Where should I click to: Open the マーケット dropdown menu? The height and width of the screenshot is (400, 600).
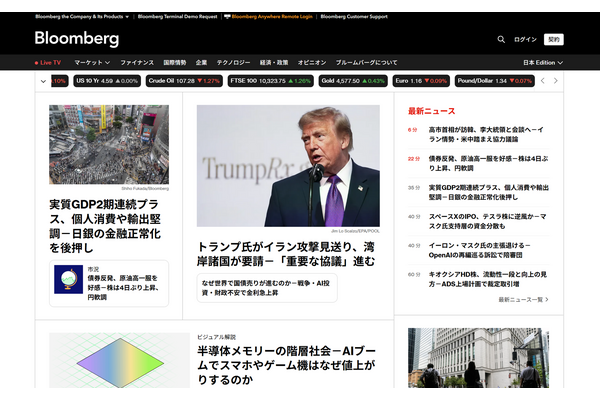click(x=92, y=62)
